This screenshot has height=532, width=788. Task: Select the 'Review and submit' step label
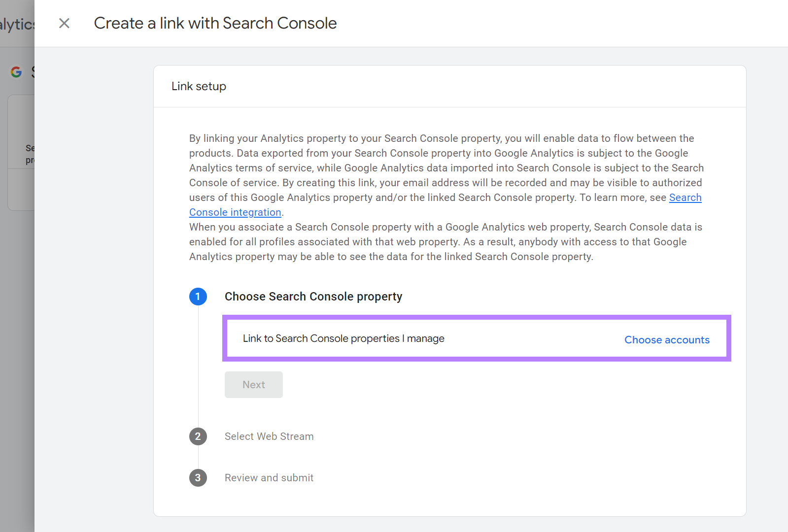pos(269,478)
